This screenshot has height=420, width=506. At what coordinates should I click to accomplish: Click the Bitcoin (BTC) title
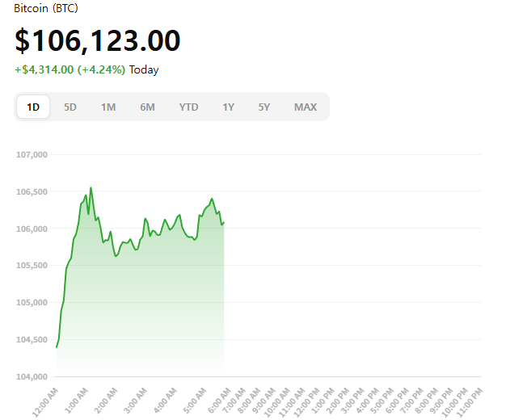click(x=46, y=8)
